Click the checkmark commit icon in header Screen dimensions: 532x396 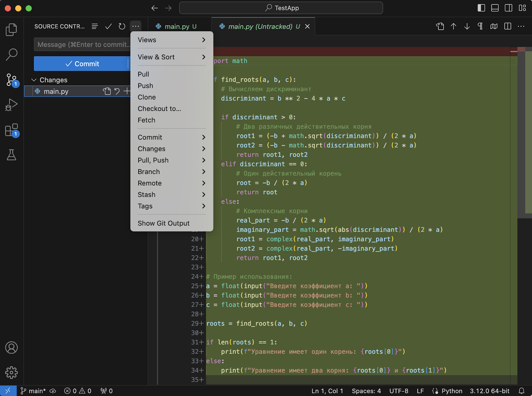[x=108, y=26]
